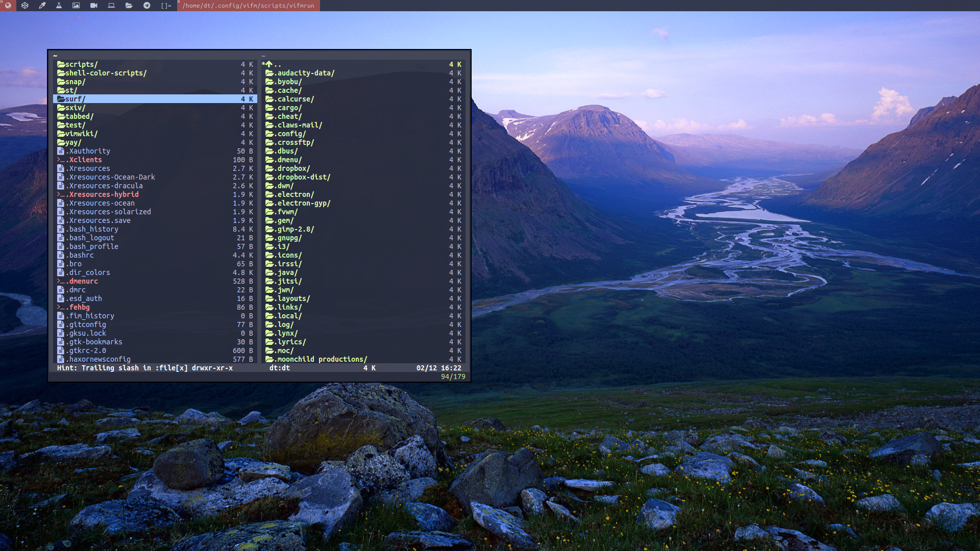Click the globe workspace tag
Viewport: 980px width, 551px height.
point(8,6)
